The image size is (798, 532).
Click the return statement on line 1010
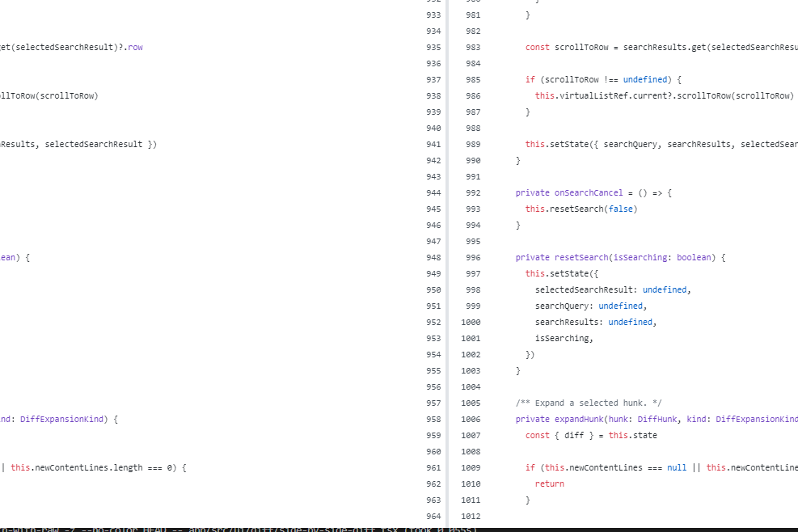pos(549,483)
